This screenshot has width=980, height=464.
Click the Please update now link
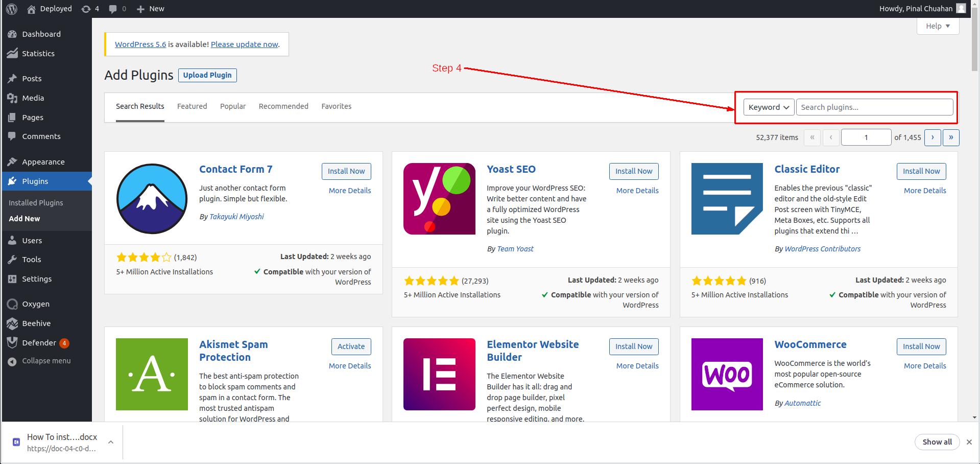[245, 44]
